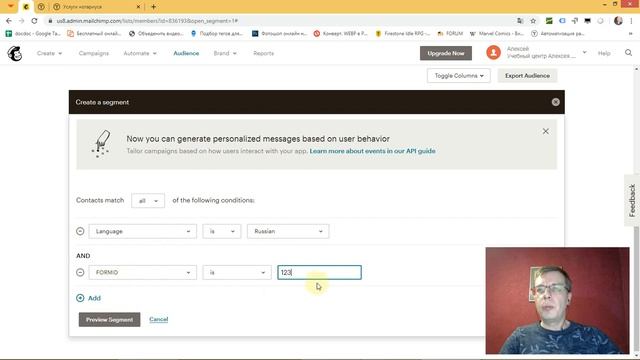Open the Объединить видео bookmark

pos(156,33)
